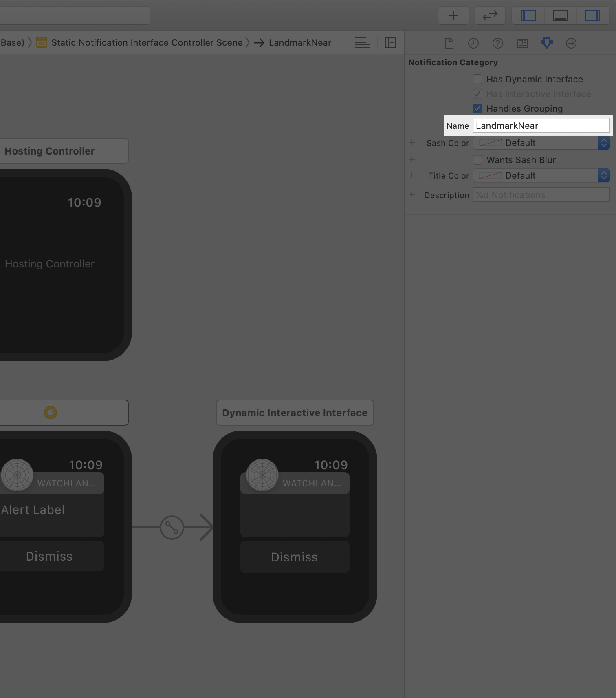Uncheck Handles Grouping
This screenshot has height=698, width=616.
tap(477, 108)
